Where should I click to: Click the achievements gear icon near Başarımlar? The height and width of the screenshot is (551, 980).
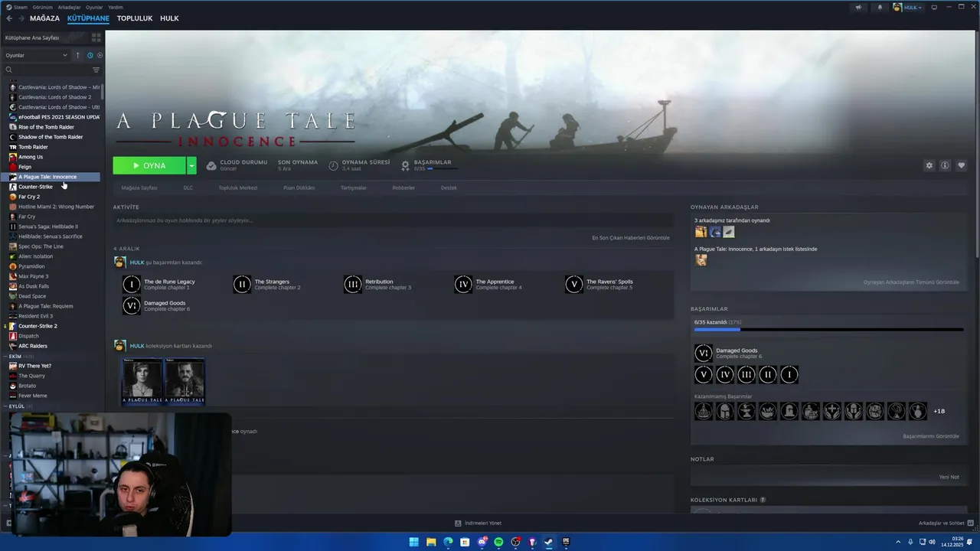406,165
